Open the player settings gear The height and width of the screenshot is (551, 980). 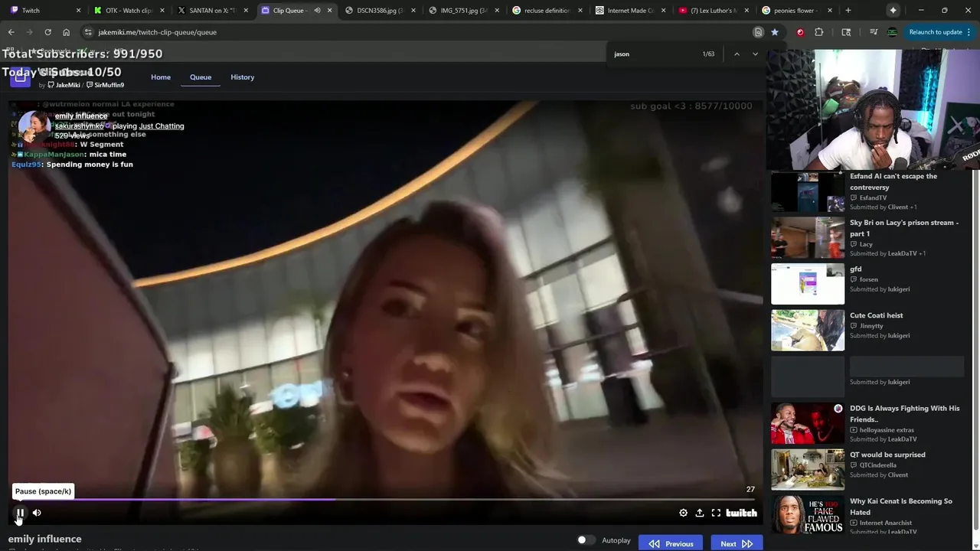pyautogui.click(x=683, y=513)
